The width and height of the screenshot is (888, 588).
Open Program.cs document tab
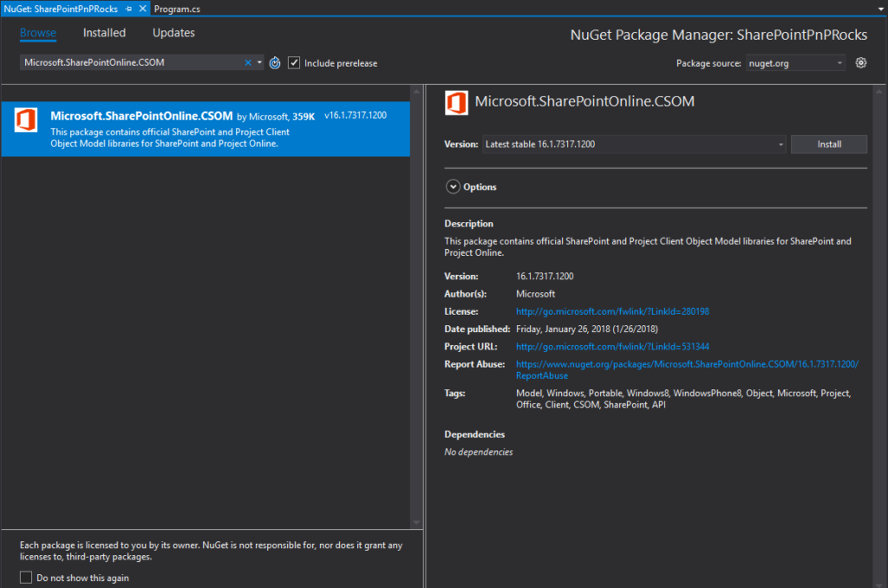(x=177, y=9)
